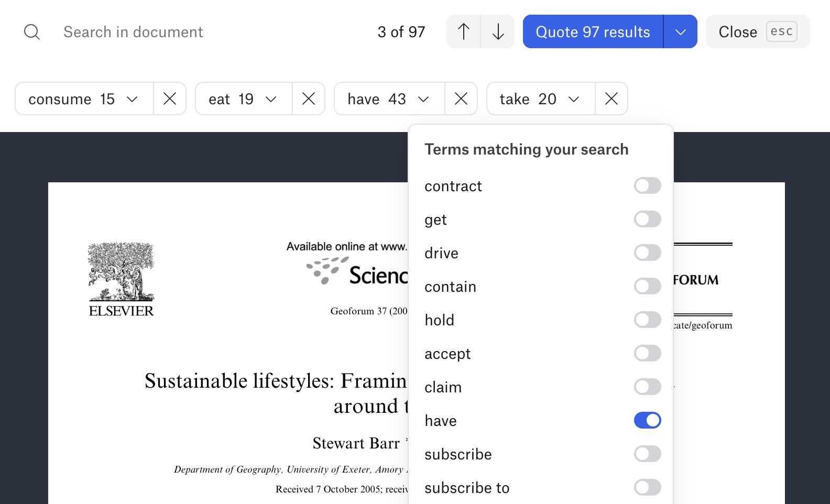The image size is (830, 504).
Task: Turn on the 'subscribe' term toggle
Action: coord(647,454)
